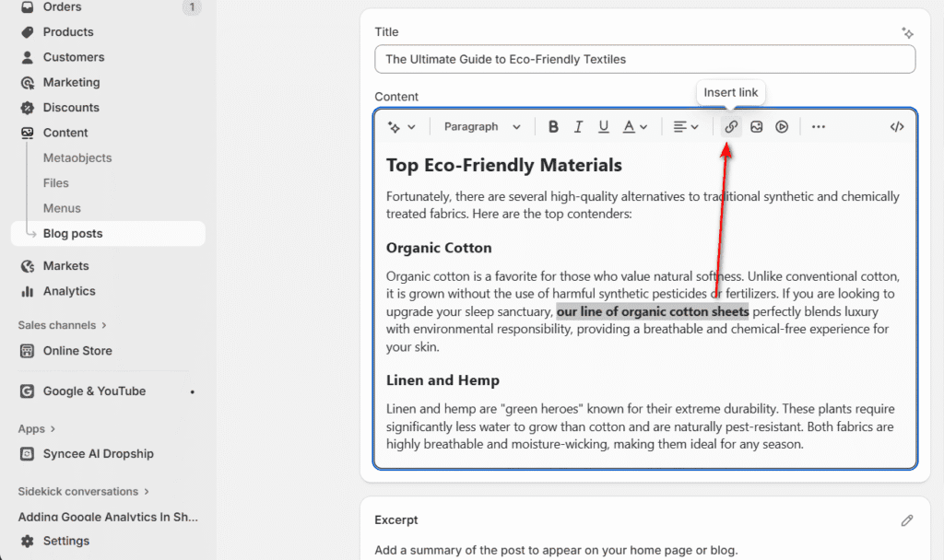This screenshot has height=560, width=944.
Task: Click the Insert link icon in toolbar
Action: [730, 126]
